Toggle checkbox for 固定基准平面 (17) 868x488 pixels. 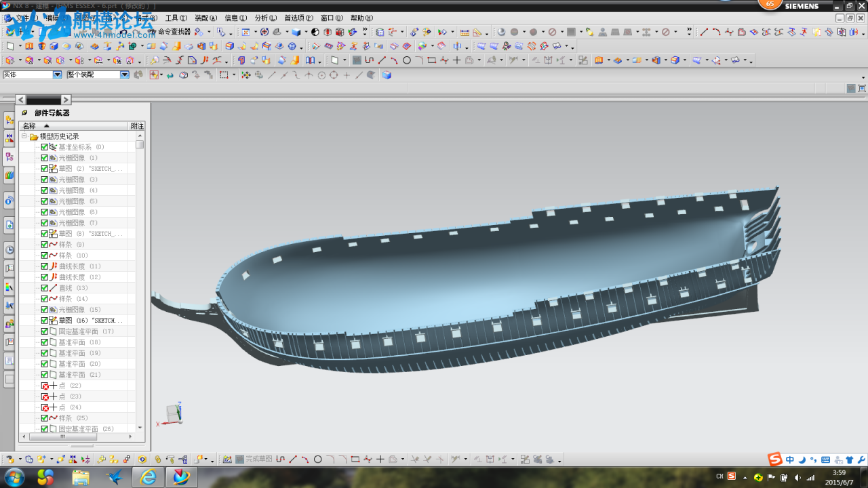[x=44, y=331]
